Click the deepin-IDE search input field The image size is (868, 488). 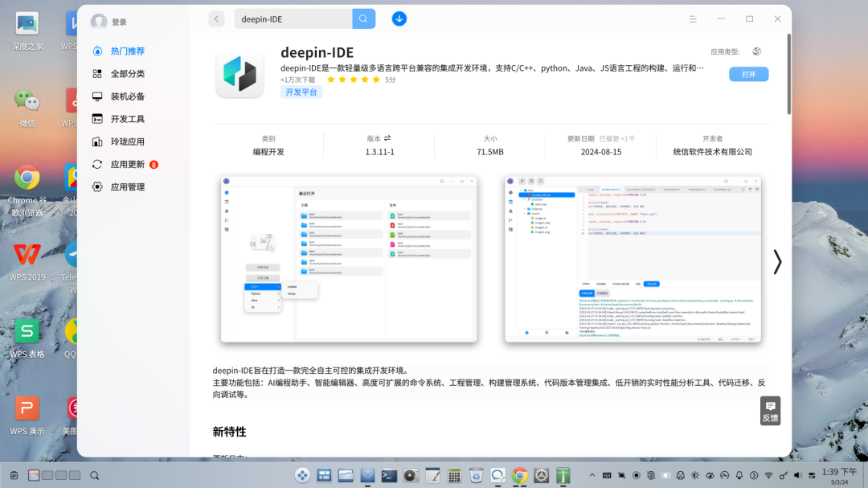(x=293, y=18)
